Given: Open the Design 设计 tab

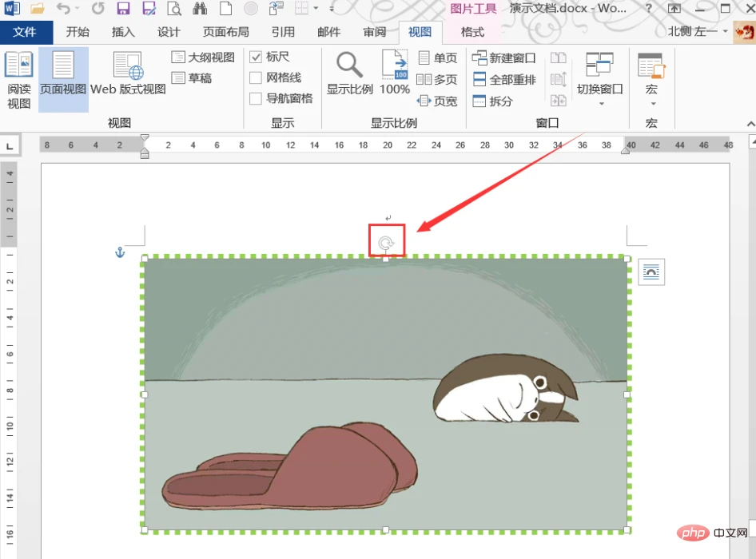Looking at the screenshot, I should tap(169, 32).
